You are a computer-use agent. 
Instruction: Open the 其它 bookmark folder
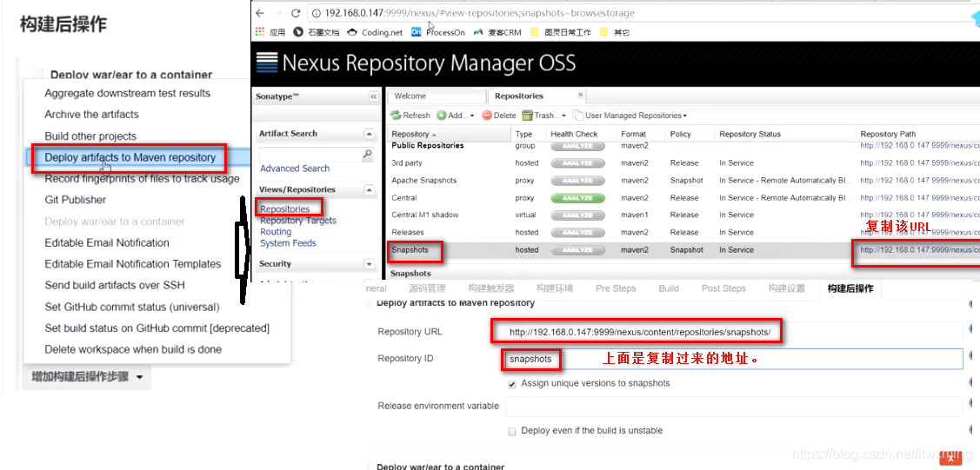point(615,32)
